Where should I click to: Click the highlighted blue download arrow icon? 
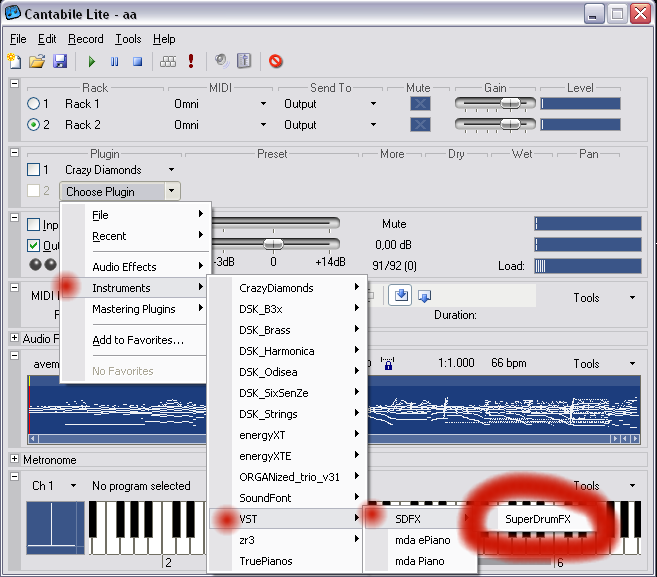(400, 295)
